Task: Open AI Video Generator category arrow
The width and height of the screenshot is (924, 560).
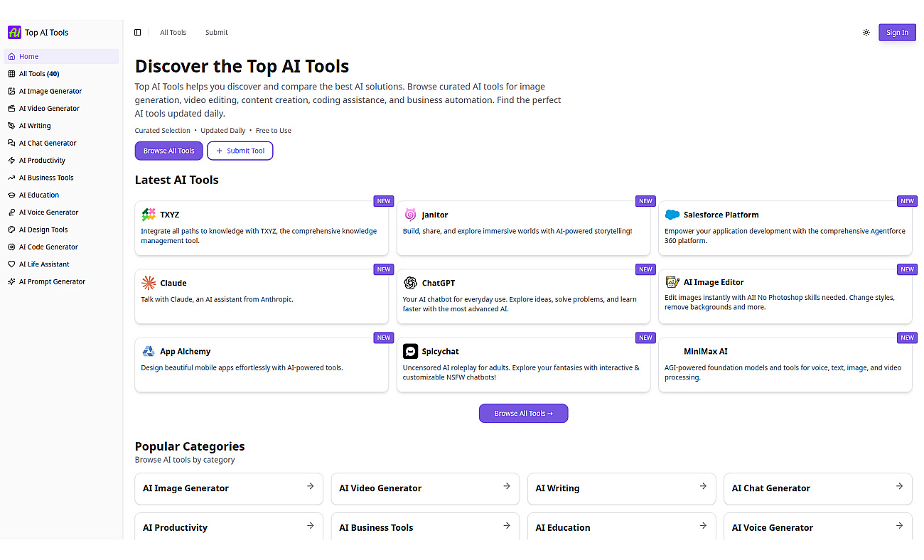Action: (x=507, y=487)
